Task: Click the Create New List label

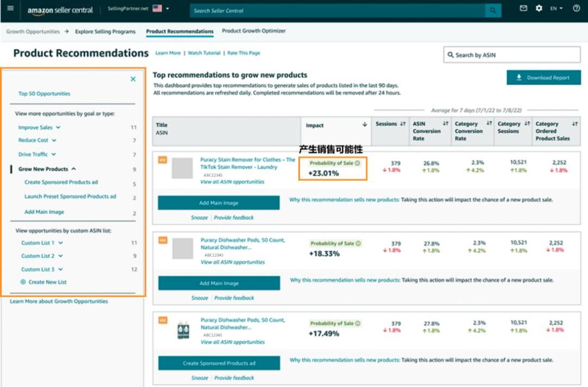Action: (47, 282)
